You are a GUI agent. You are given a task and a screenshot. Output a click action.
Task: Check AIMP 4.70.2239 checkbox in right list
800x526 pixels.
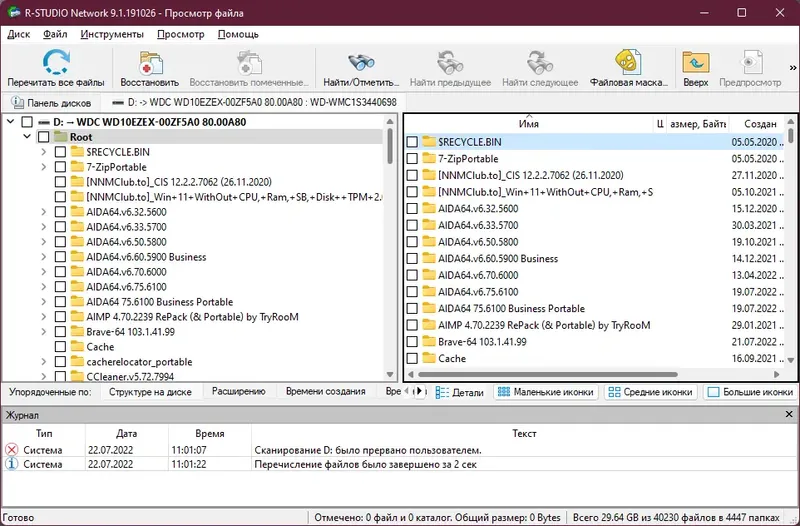(412, 325)
